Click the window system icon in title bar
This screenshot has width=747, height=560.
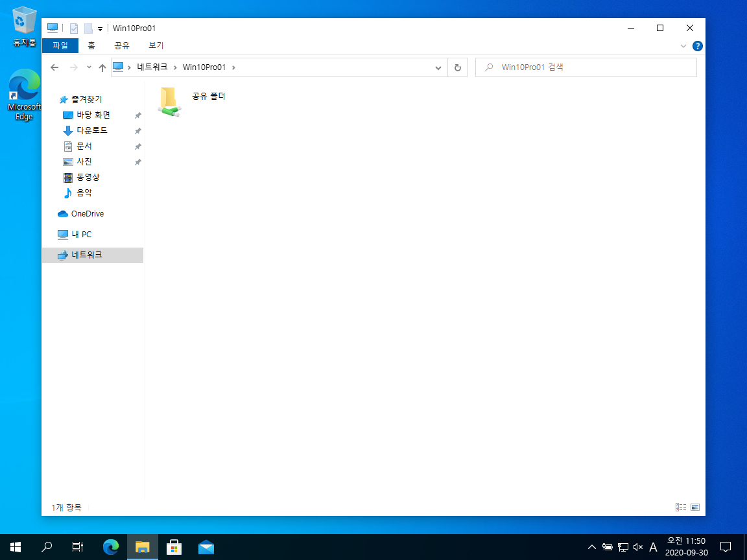53,29
